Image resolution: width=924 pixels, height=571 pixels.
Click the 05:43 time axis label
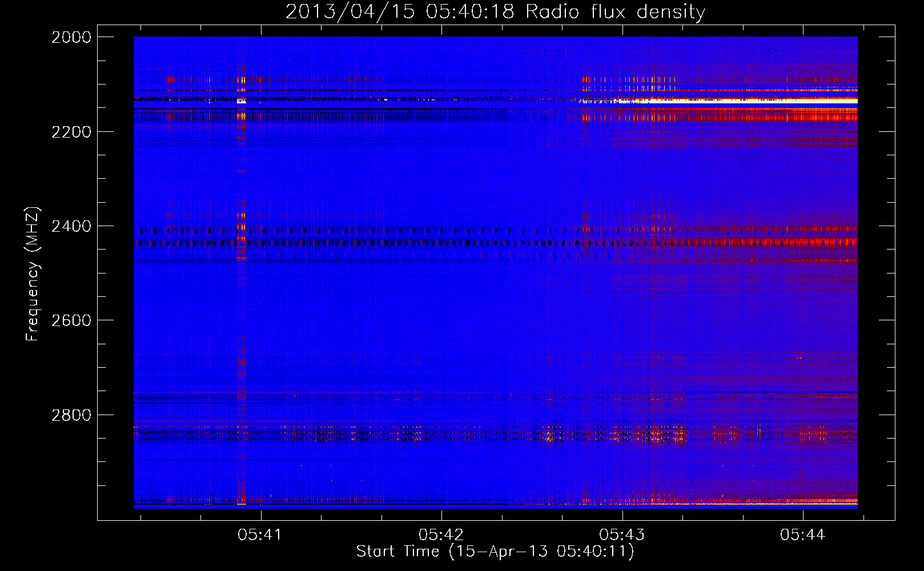pos(622,534)
